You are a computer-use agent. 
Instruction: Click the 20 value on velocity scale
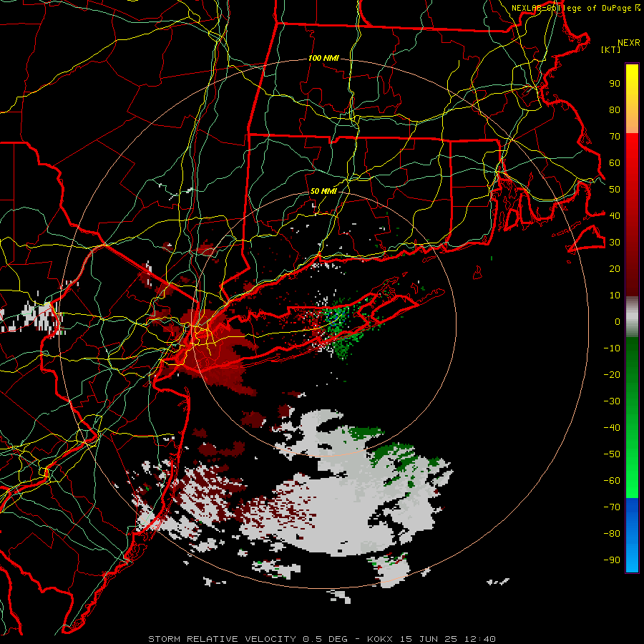pos(615,269)
